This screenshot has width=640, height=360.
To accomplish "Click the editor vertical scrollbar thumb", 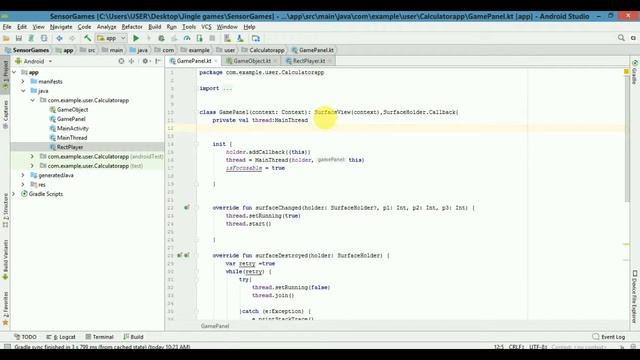I will [627, 139].
